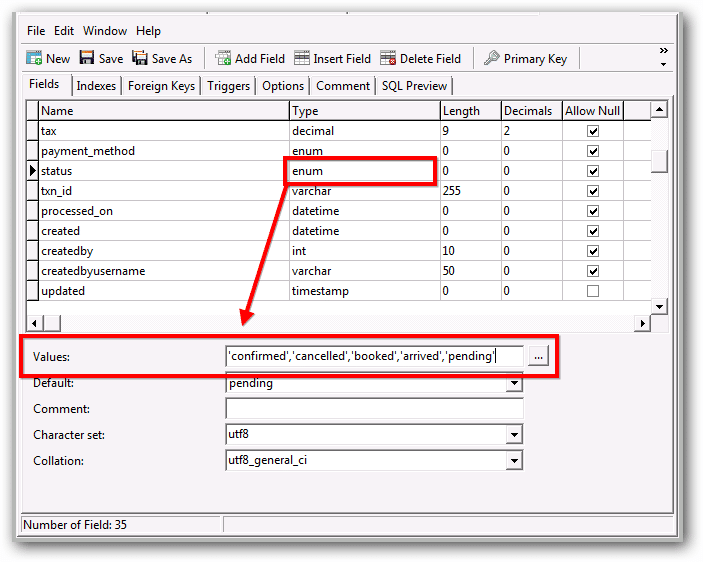This screenshot has height=562, width=703.
Task: Enable Allow Null for updated field
Action: click(x=593, y=291)
